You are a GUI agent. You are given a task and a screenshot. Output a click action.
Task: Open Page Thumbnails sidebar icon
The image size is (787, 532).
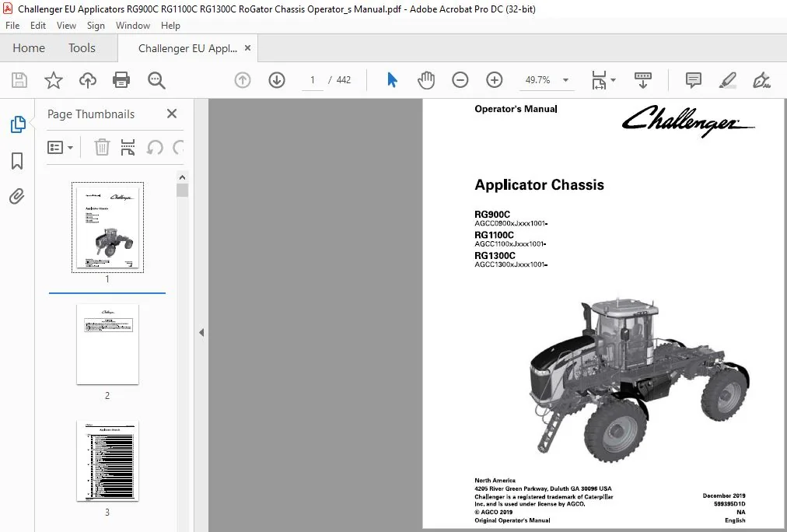tap(18, 124)
